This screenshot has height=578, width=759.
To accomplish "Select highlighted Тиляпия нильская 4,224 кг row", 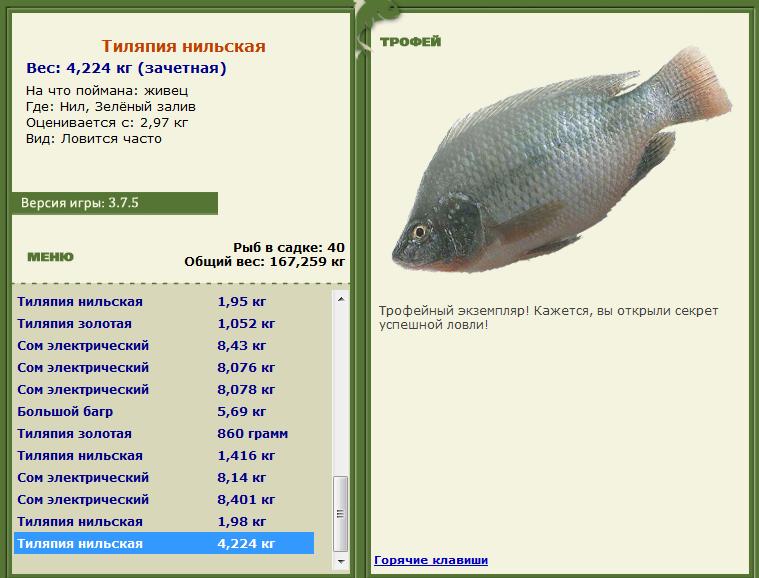I will click(164, 543).
